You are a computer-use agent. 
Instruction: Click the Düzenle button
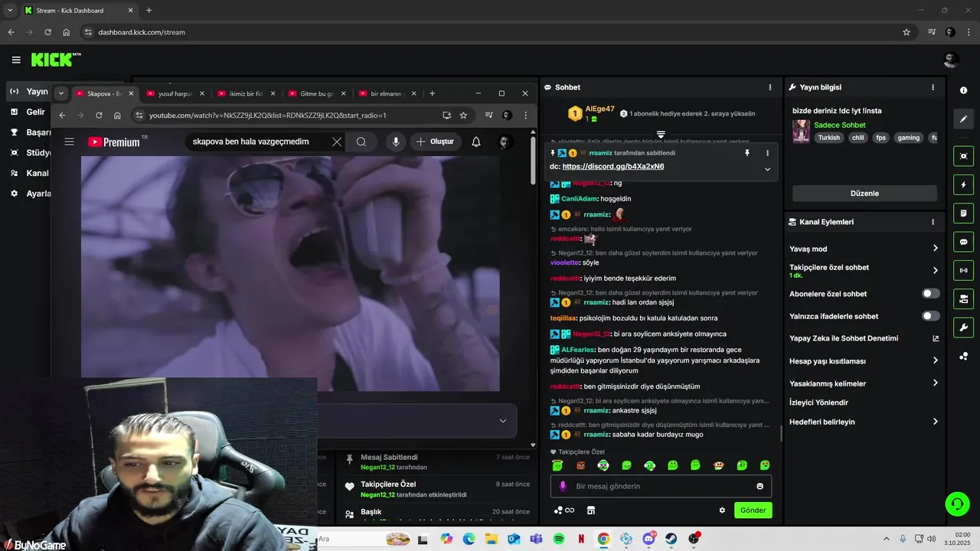coord(864,194)
